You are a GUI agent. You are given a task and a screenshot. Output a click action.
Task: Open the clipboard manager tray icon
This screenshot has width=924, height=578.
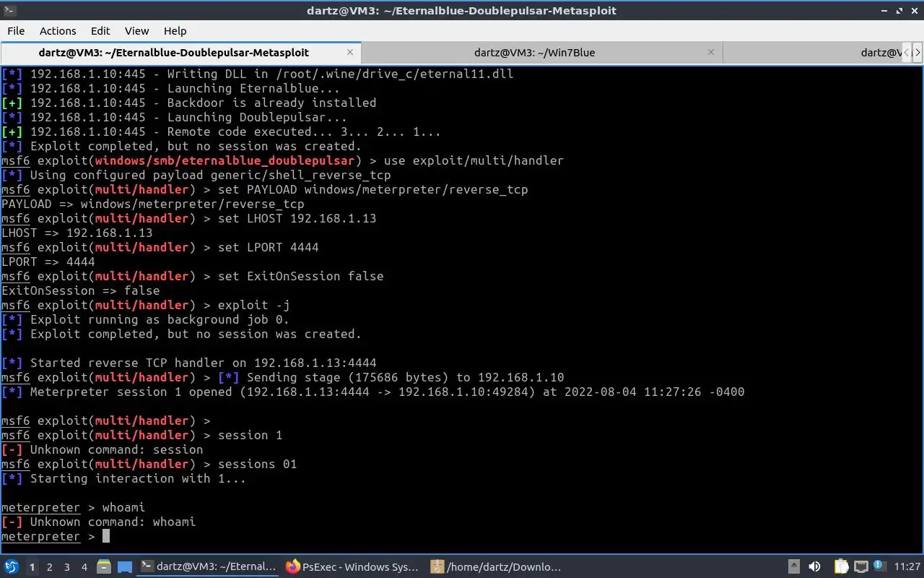(x=841, y=567)
